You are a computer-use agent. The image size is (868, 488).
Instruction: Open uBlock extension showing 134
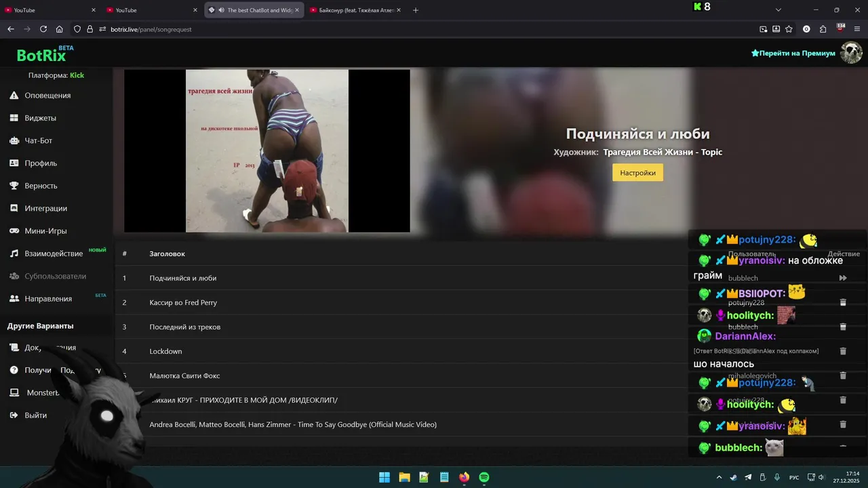click(840, 28)
